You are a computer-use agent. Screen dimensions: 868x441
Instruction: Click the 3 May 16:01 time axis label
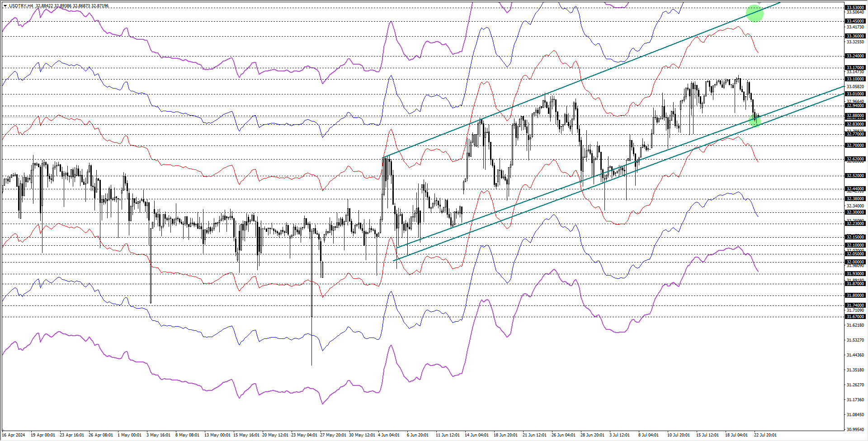159,435
